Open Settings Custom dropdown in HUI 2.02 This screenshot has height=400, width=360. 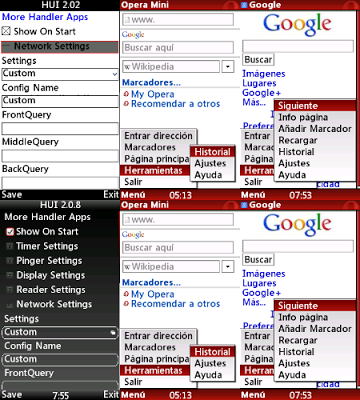pos(60,74)
